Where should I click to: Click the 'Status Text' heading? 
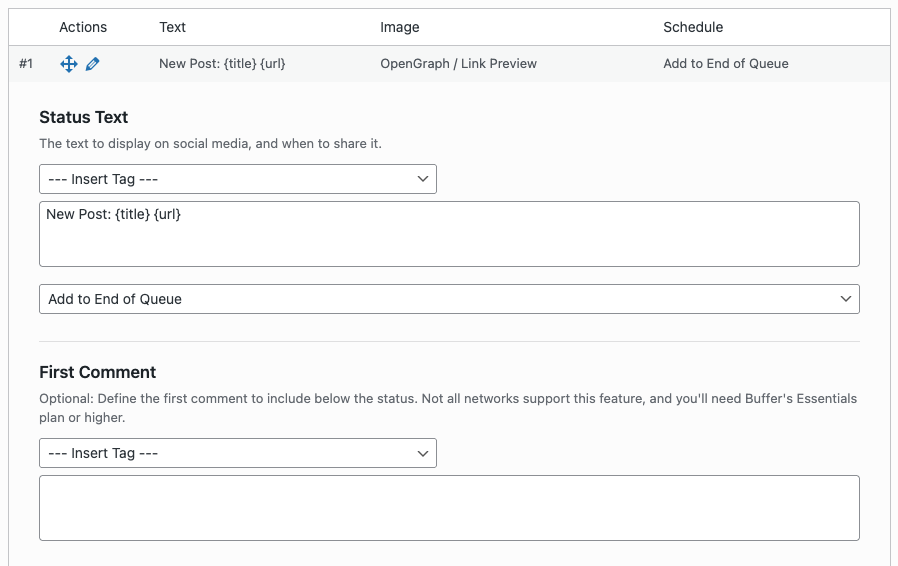(x=84, y=117)
